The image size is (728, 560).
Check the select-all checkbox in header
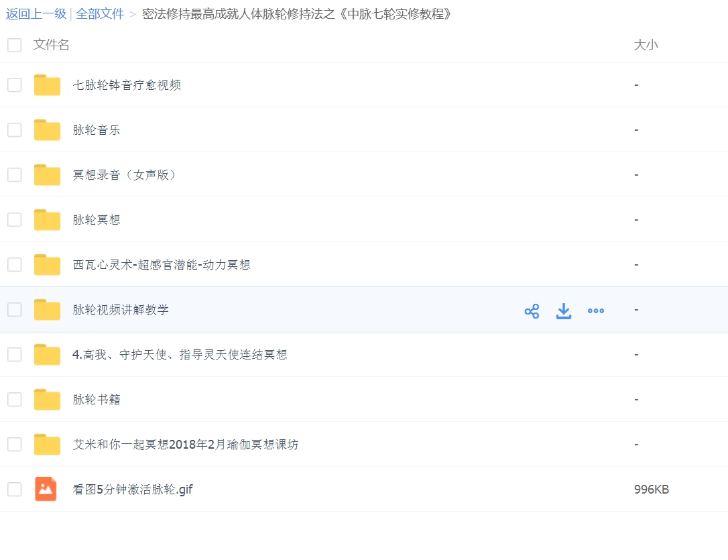[x=14, y=45]
